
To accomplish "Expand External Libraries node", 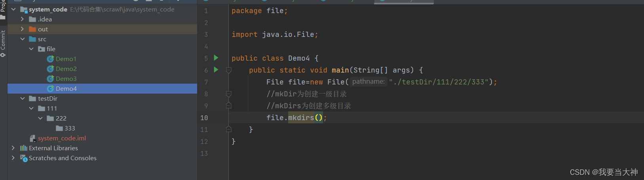I will click(13, 148).
